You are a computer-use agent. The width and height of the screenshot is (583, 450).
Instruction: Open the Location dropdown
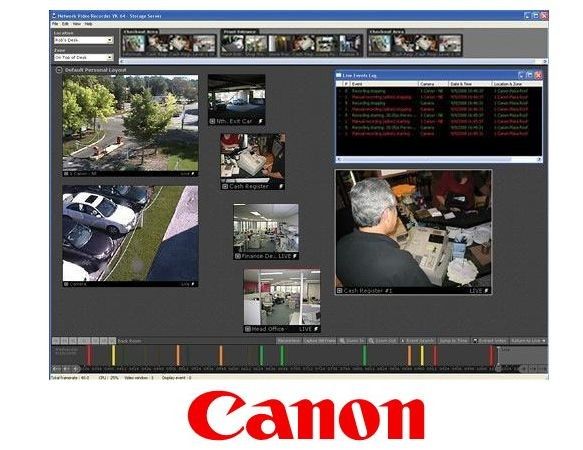[83, 40]
